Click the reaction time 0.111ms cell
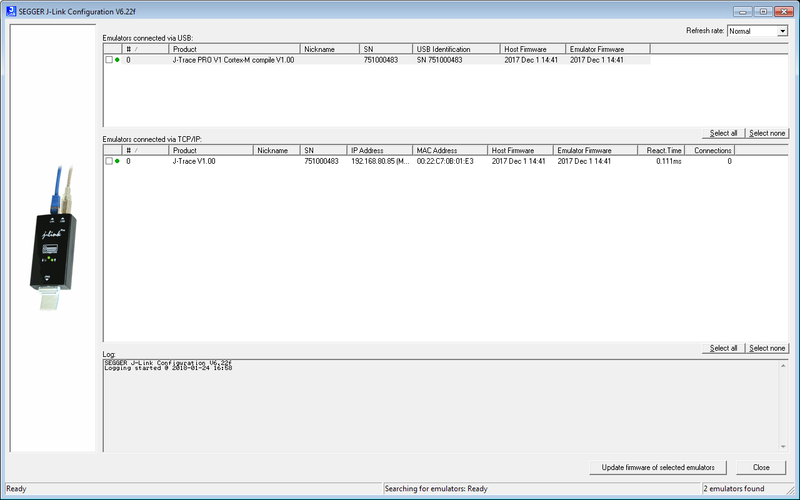Image resolution: width=800 pixels, height=500 pixels. [x=668, y=161]
